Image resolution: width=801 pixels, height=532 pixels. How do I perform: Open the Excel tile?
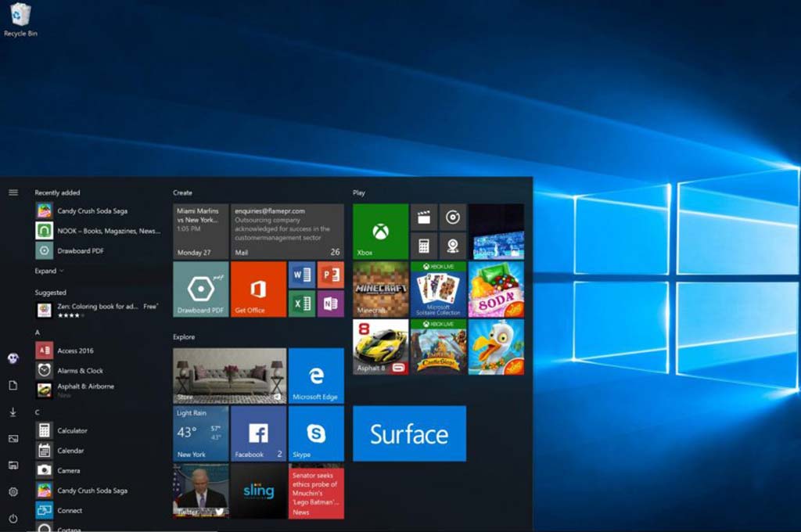coord(302,304)
